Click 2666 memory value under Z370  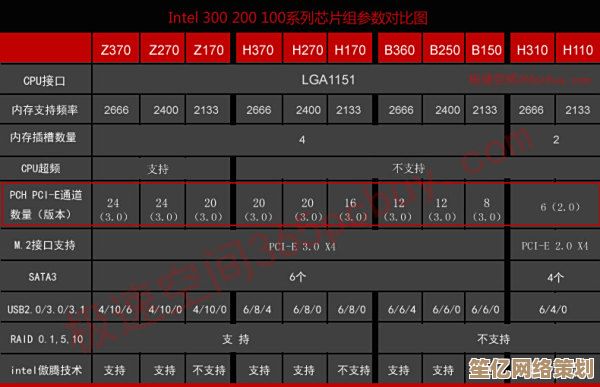click(116, 110)
